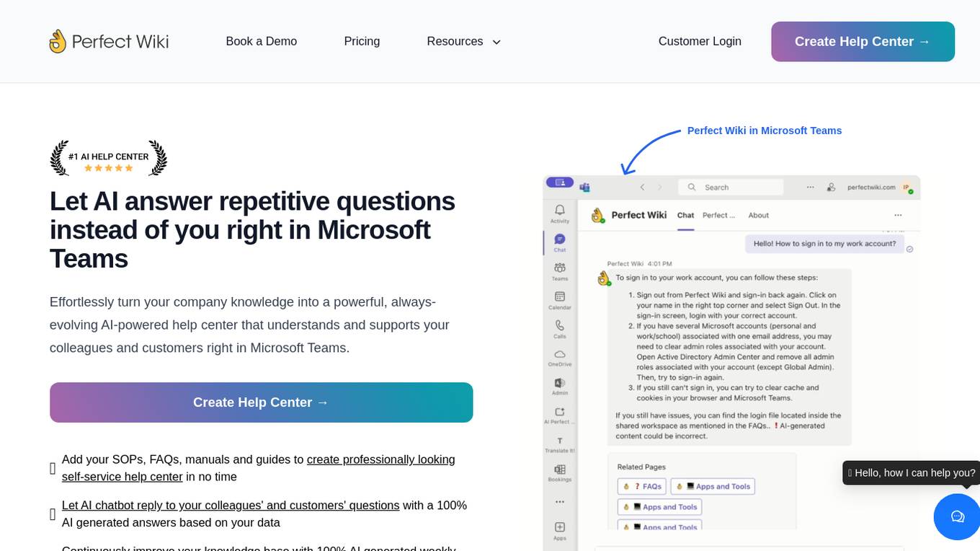Viewport: 980px width, 551px height.
Task: Click 'Let AI answer repetitive questions' heading
Action: pyautogui.click(x=252, y=230)
